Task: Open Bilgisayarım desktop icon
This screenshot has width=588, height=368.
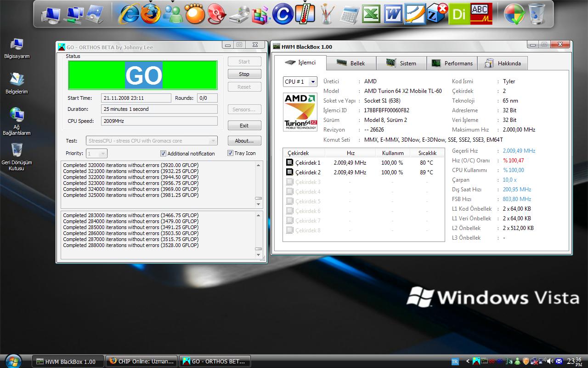Action: (17, 48)
